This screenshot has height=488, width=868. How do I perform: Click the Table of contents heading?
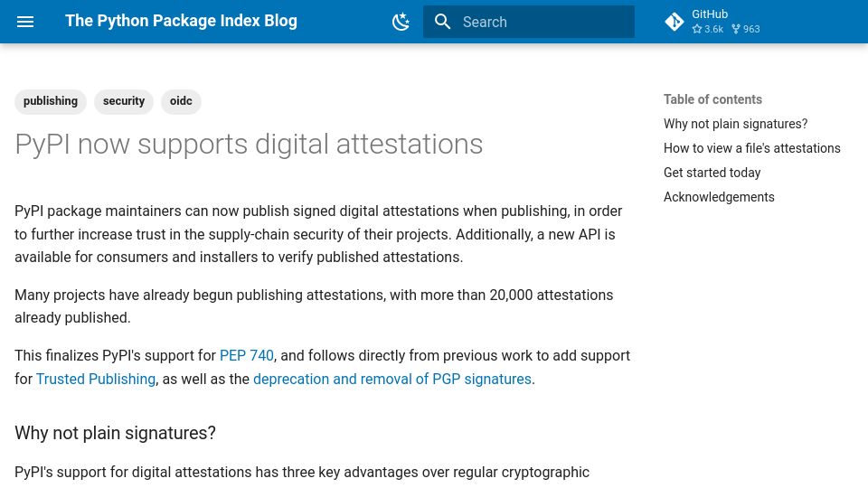coord(712,99)
